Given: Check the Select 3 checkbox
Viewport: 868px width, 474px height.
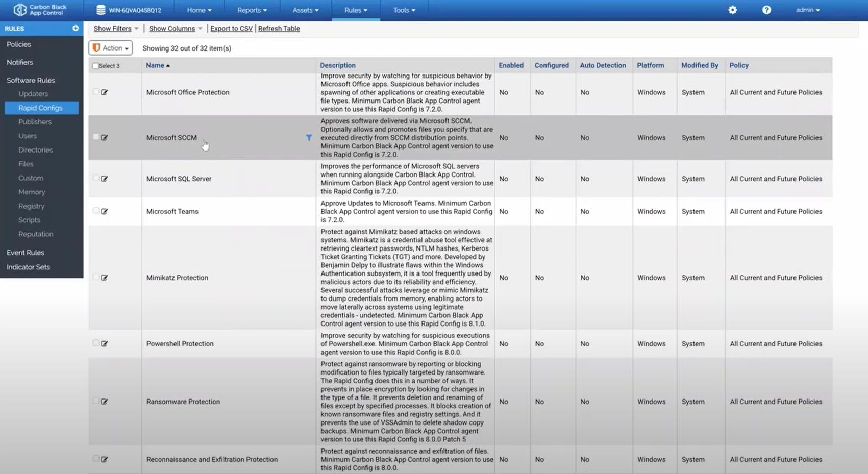Looking at the screenshot, I should 95,65.
